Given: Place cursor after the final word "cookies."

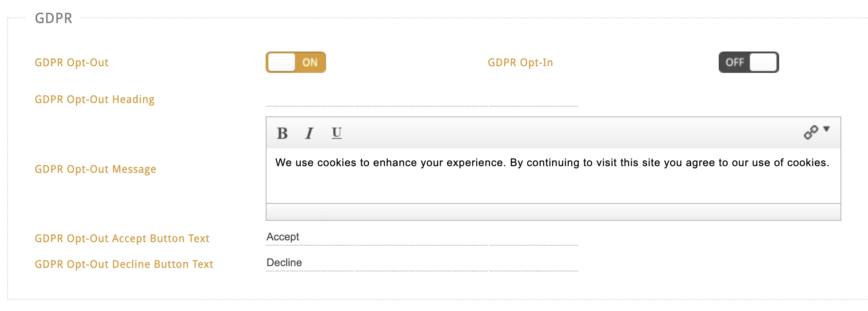Looking at the screenshot, I should (830, 163).
